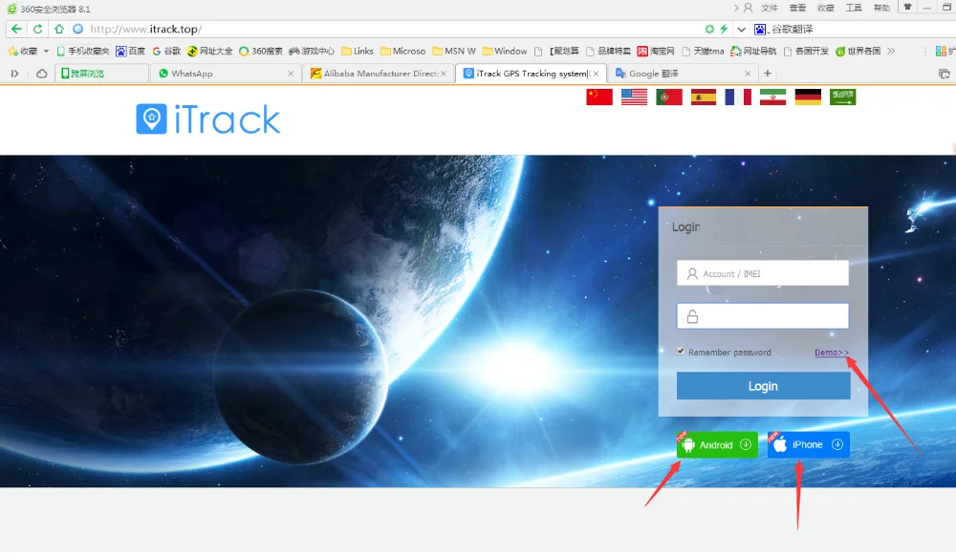
Task: Focus the Account / IMEI input field
Action: [x=763, y=273]
